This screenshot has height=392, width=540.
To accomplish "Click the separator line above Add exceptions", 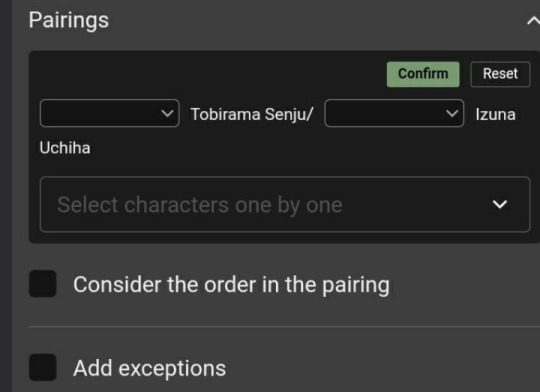I will (x=284, y=326).
